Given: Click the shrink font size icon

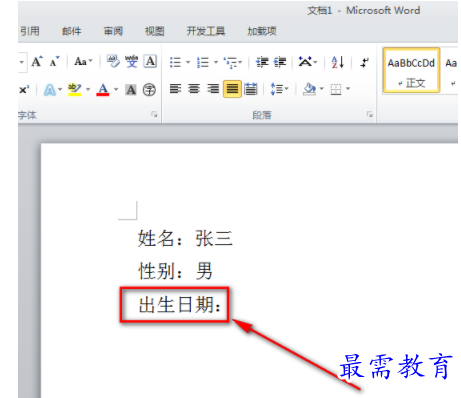Looking at the screenshot, I should pos(55,62).
